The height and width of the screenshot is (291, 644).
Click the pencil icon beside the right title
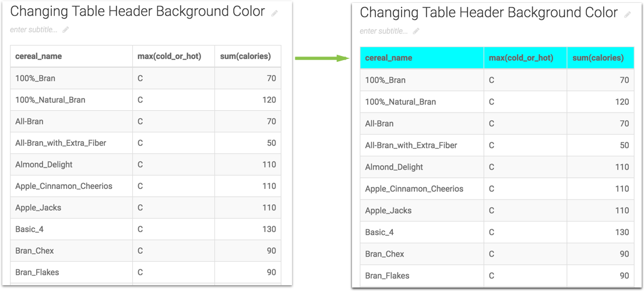[x=627, y=15]
